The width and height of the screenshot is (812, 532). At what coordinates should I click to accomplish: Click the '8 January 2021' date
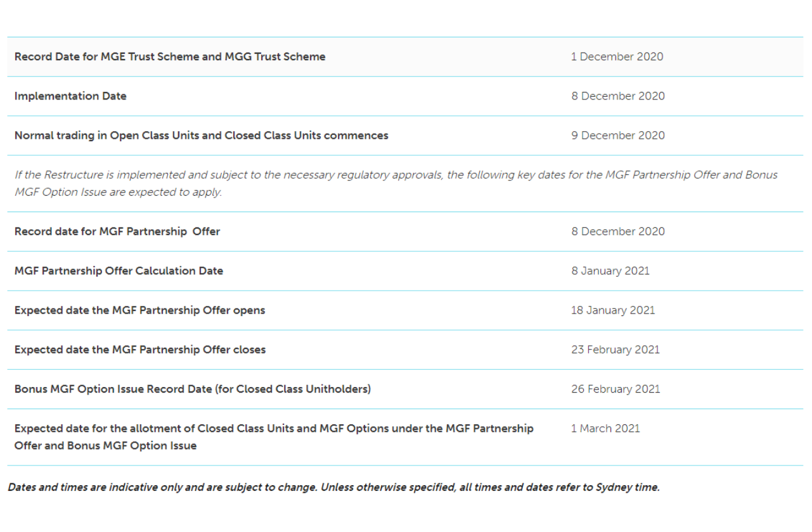(610, 271)
